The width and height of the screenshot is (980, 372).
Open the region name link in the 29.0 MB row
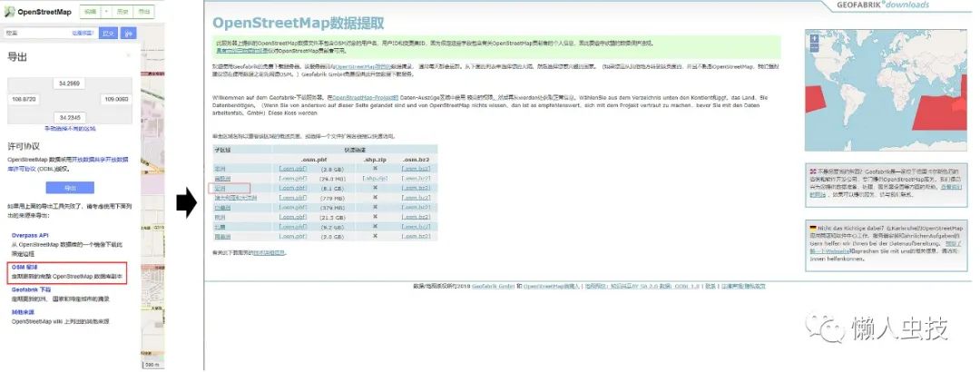222,178
